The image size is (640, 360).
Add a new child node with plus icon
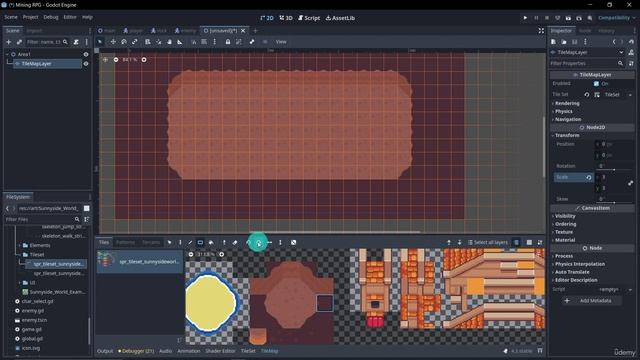point(8,42)
